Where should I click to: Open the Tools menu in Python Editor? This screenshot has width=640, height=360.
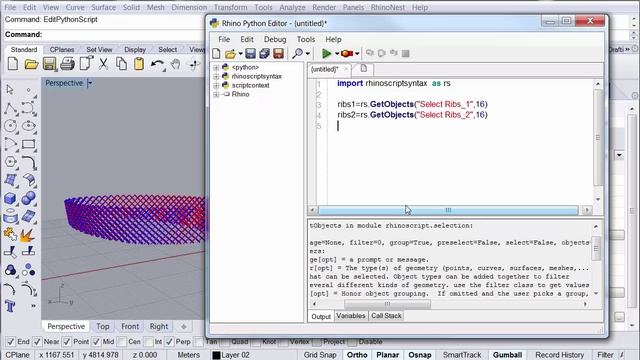click(306, 39)
